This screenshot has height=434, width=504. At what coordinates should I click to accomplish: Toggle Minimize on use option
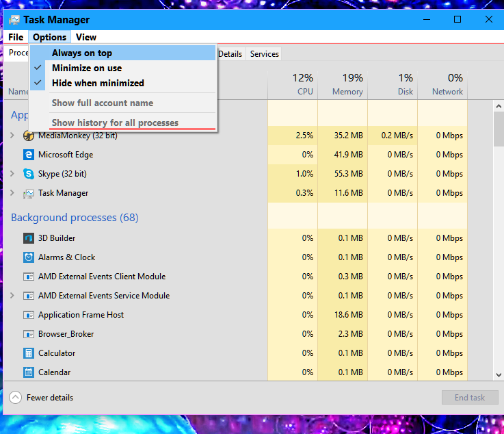coord(123,68)
